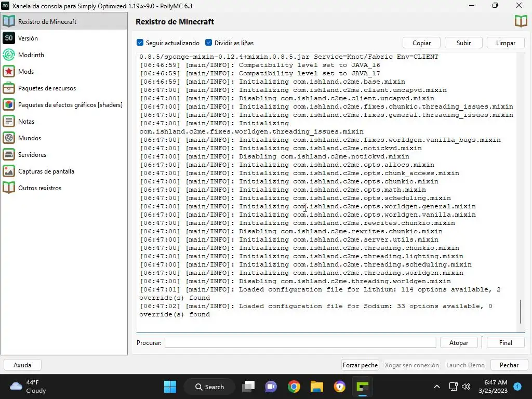
Task: Open Task View on taskbar
Action: click(248, 387)
